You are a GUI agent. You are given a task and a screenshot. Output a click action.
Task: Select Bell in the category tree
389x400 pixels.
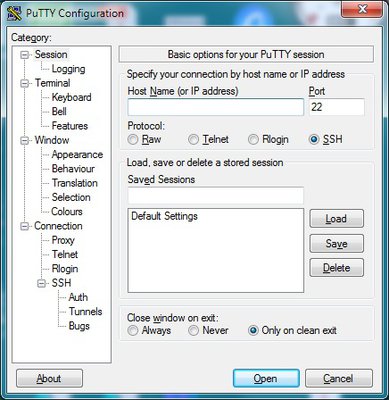pyautogui.click(x=59, y=111)
